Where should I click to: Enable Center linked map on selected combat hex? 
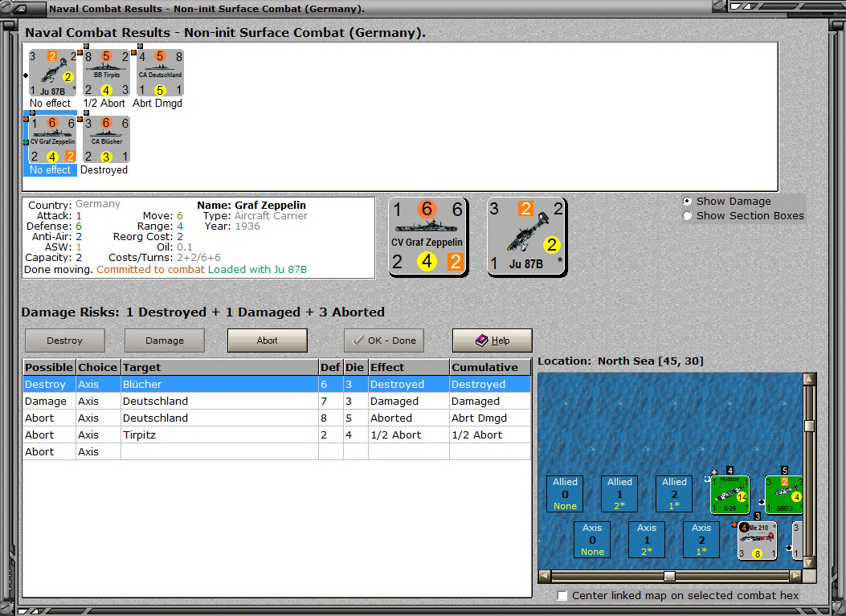[562, 595]
